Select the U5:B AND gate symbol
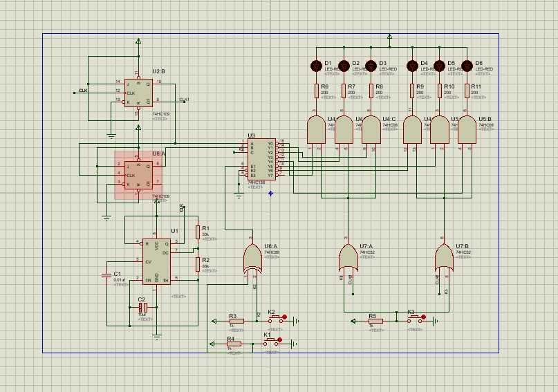This screenshot has width=558, height=392. 467,130
